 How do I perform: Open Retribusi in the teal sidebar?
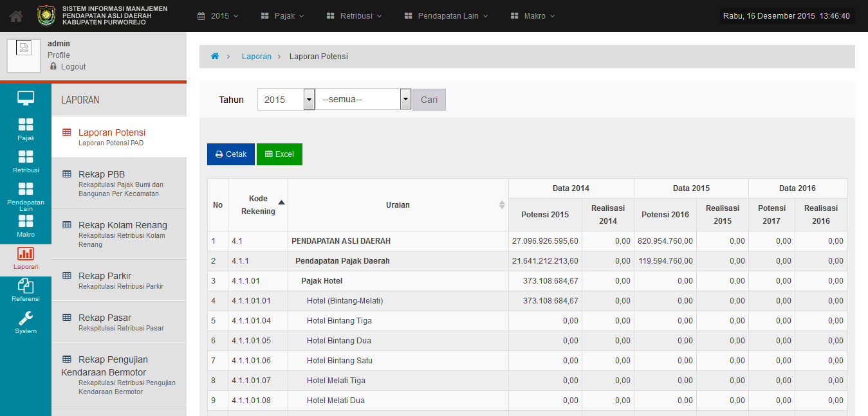pyautogui.click(x=26, y=162)
